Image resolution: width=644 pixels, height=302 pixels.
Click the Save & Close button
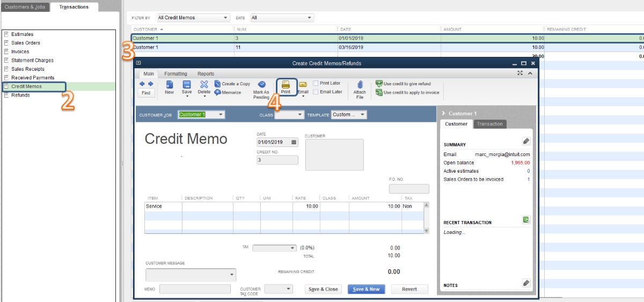(x=324, y=289)
